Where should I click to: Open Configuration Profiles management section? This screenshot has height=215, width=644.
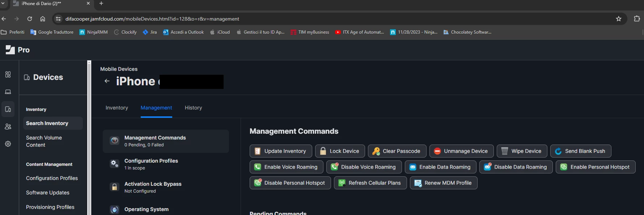pos(166,164)
